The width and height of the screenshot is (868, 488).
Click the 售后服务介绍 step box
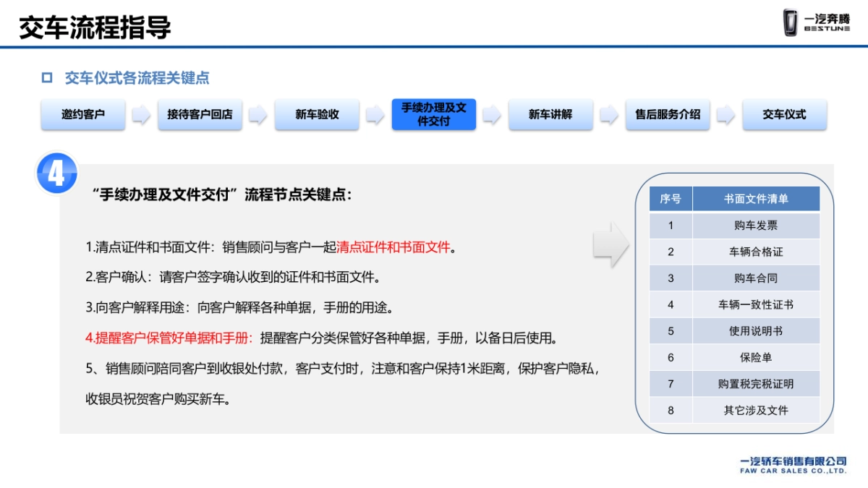point(668,115)
